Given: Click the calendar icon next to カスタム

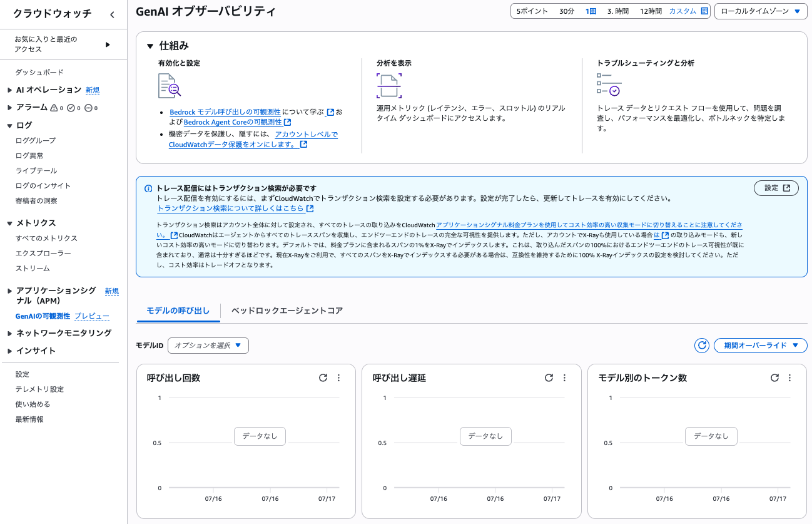Looking at the screenshot, I should point(704,11).
